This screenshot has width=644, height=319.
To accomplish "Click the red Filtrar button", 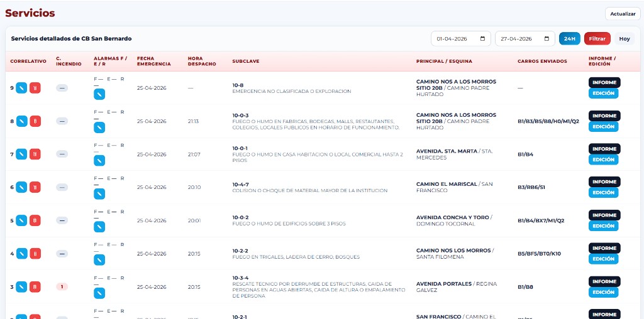I will click(x=597, y=38).
